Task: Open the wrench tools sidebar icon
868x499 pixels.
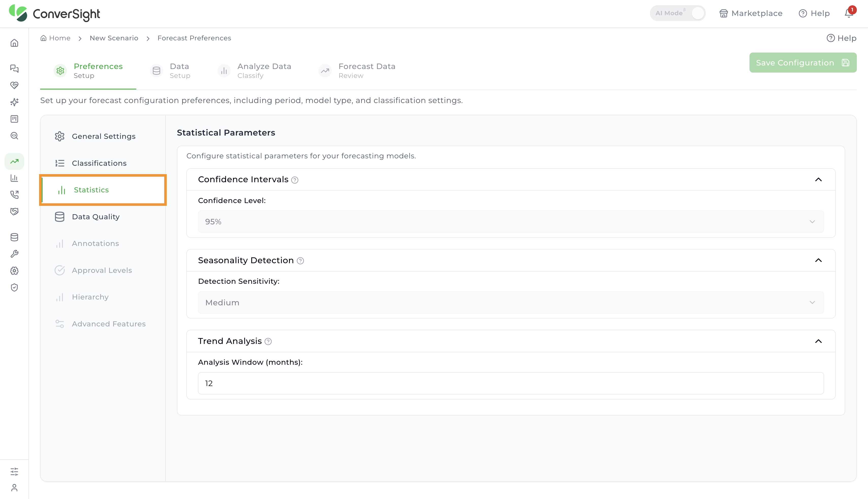Action: (14, 254)
